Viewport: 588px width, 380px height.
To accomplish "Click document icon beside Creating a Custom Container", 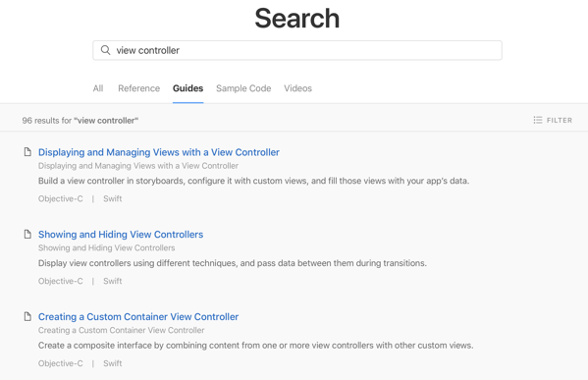I will (x=27, y=316).
